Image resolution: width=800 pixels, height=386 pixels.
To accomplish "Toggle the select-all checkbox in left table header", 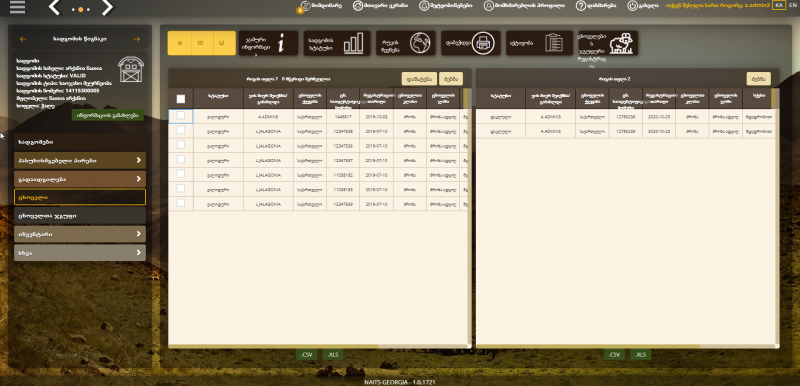I will pyautogui.click(x=181, y=99).
